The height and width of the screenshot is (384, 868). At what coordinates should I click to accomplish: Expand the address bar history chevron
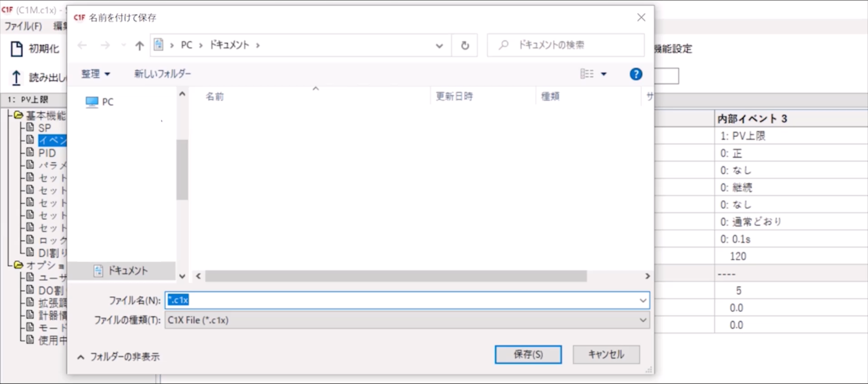[440, 45]
